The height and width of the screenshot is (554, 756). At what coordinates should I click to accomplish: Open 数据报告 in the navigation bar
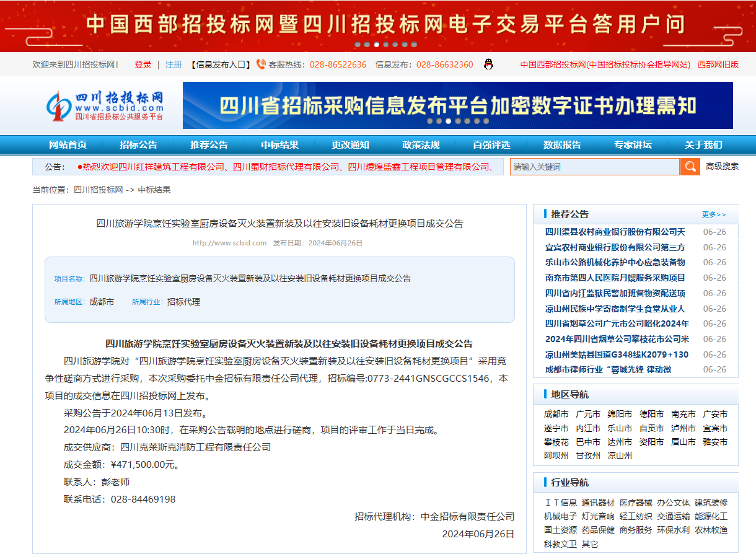(563, 145)
